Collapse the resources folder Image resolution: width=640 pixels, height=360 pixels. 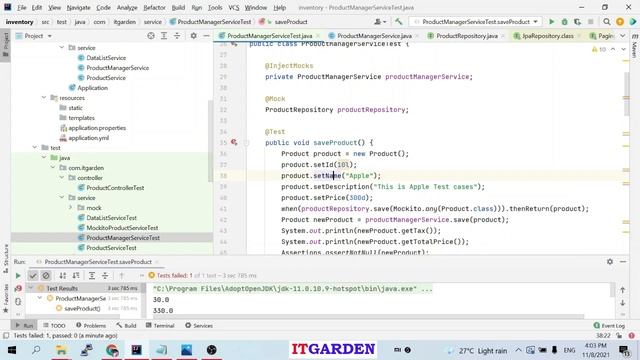point(44,98)
